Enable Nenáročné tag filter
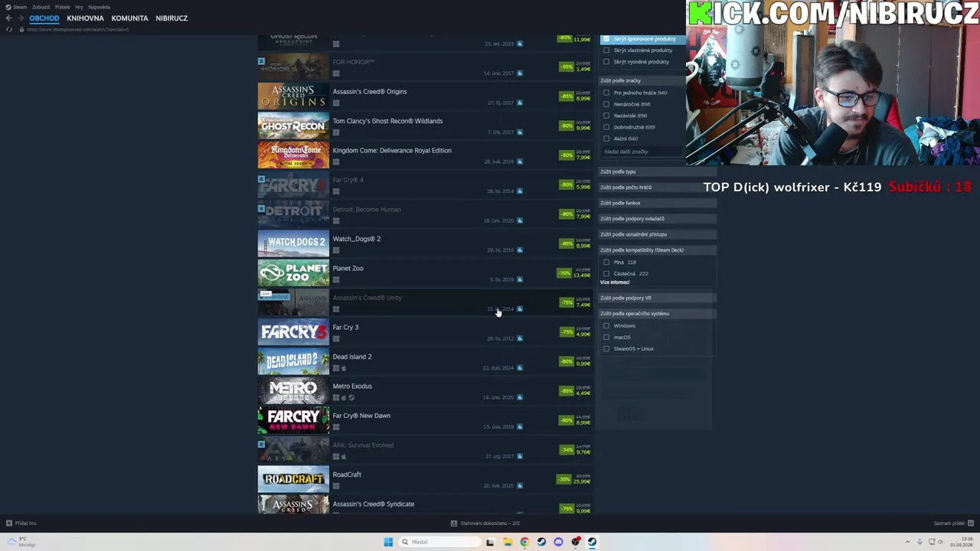 pos(606,104)
